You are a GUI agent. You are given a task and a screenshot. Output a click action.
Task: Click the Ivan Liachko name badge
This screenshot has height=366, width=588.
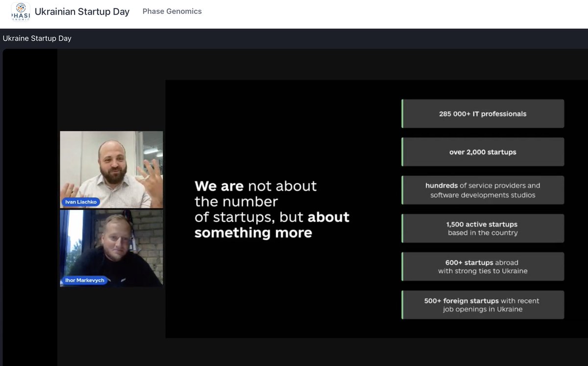(x=81, y=201)
